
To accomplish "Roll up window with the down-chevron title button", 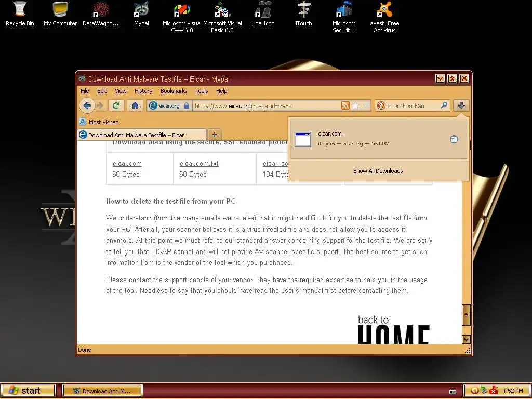I will pos(440,79).
